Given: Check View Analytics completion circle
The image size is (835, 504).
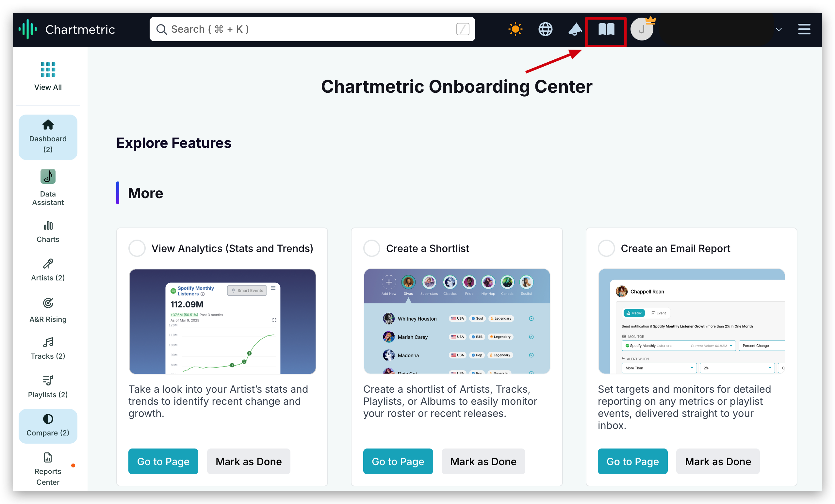Looking at the screenshot, I should pos(137,248).
